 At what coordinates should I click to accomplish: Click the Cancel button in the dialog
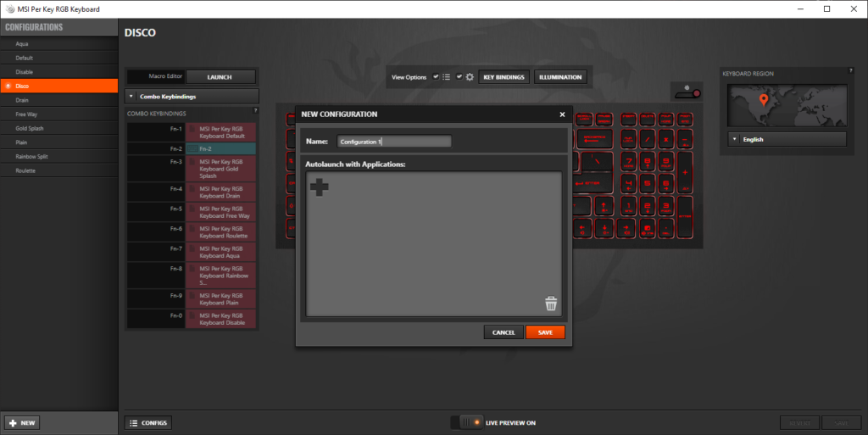(x=504, y=332)
